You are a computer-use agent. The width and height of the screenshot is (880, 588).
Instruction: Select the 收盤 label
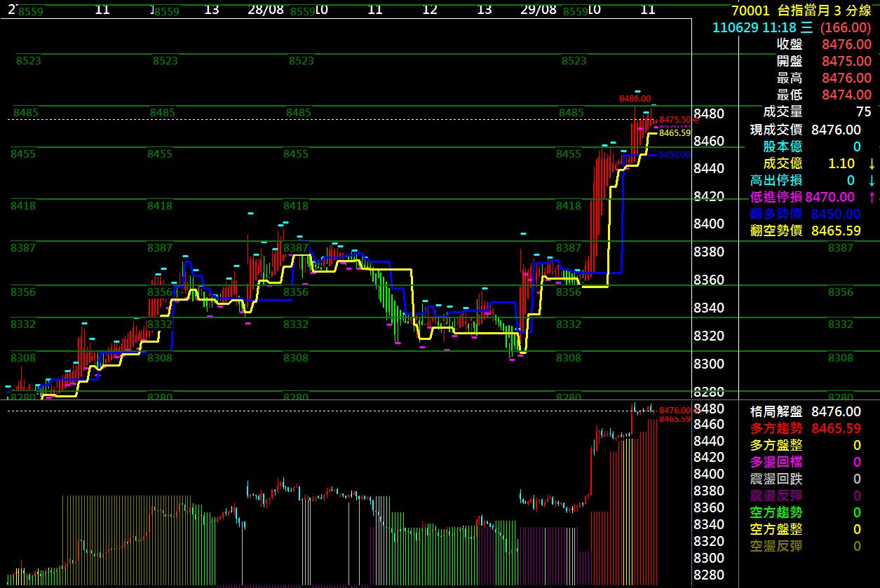[790, 44]
